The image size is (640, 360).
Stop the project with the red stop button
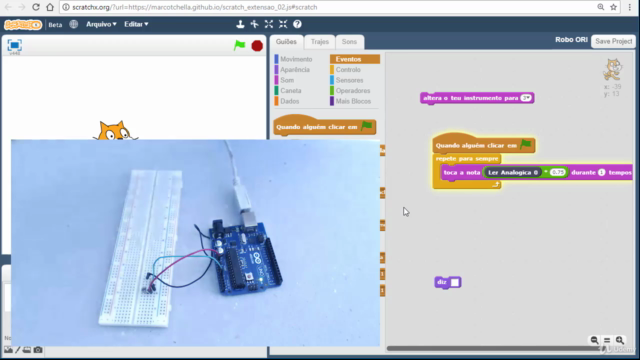point(257,46)
